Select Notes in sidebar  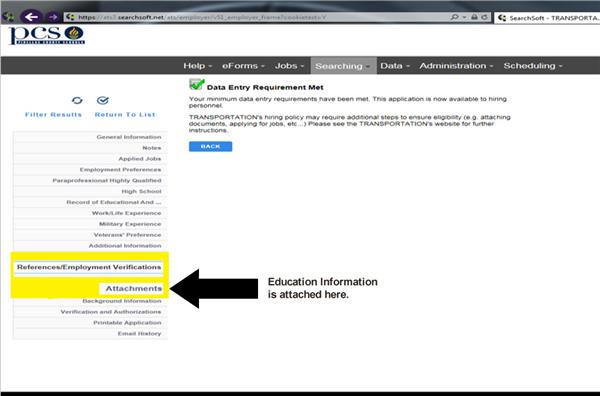point(90,148)
